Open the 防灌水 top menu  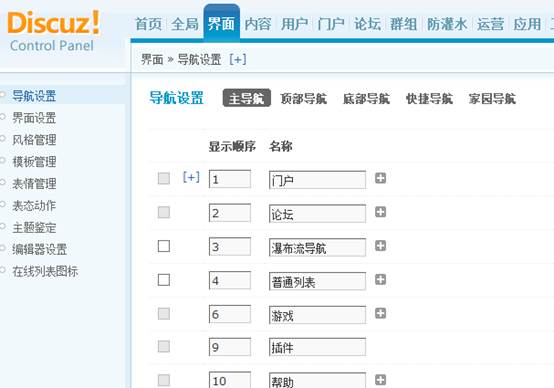[447, 24]
